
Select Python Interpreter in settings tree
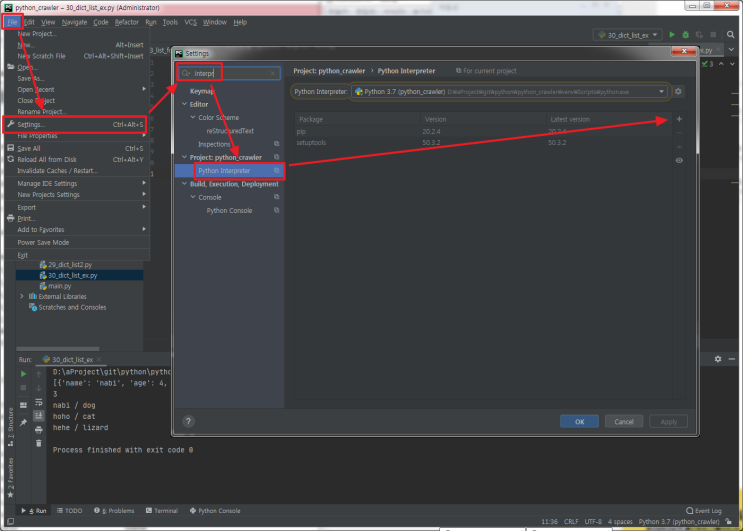point(230,171)
